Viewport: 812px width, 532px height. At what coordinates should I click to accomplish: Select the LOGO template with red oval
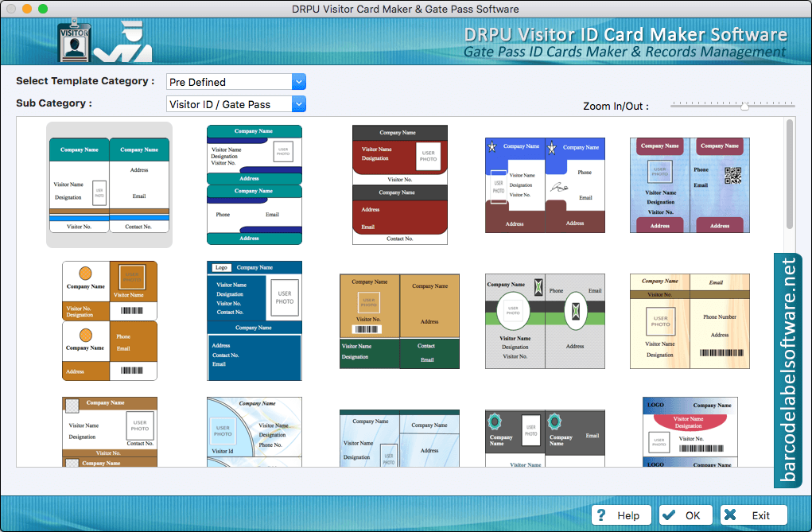click(x=690, y=432)
